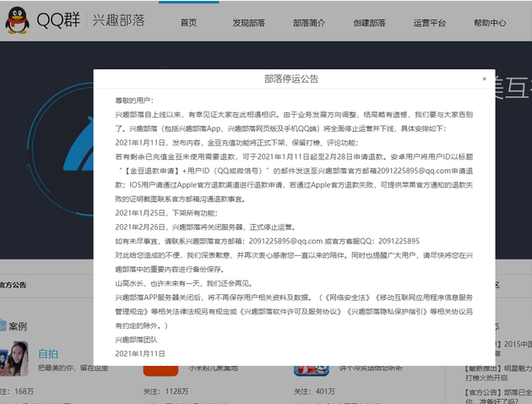Click the 关注: 1128万 follower count
Viewport: 532px width, 404px height.
point(166,391)
